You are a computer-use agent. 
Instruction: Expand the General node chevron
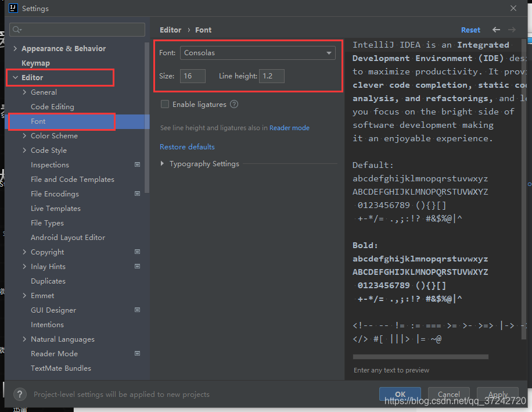(x=24, y=92)
